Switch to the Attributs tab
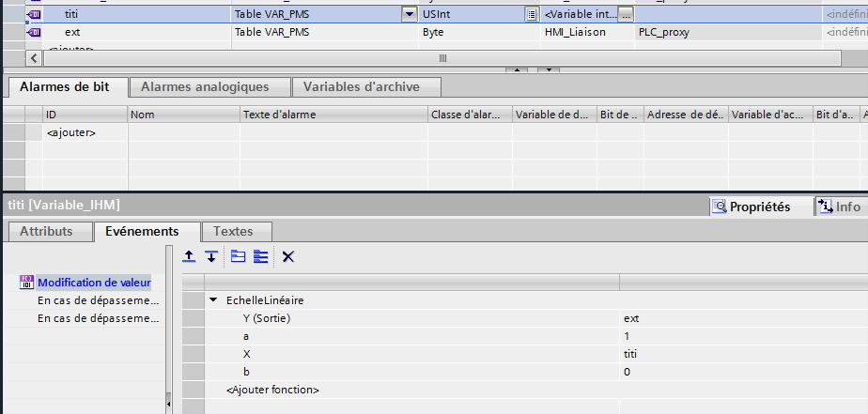 pyautogui.click(x=47, y=231)
